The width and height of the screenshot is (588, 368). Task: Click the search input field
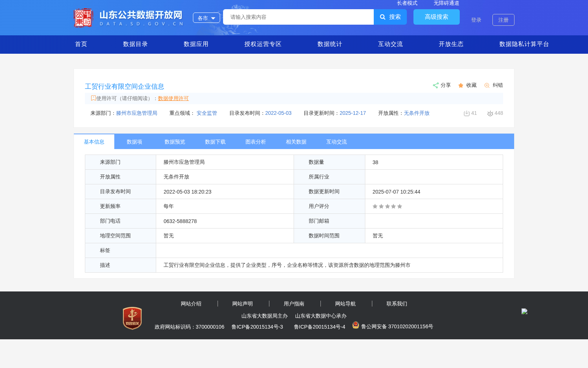coord(298,17)
